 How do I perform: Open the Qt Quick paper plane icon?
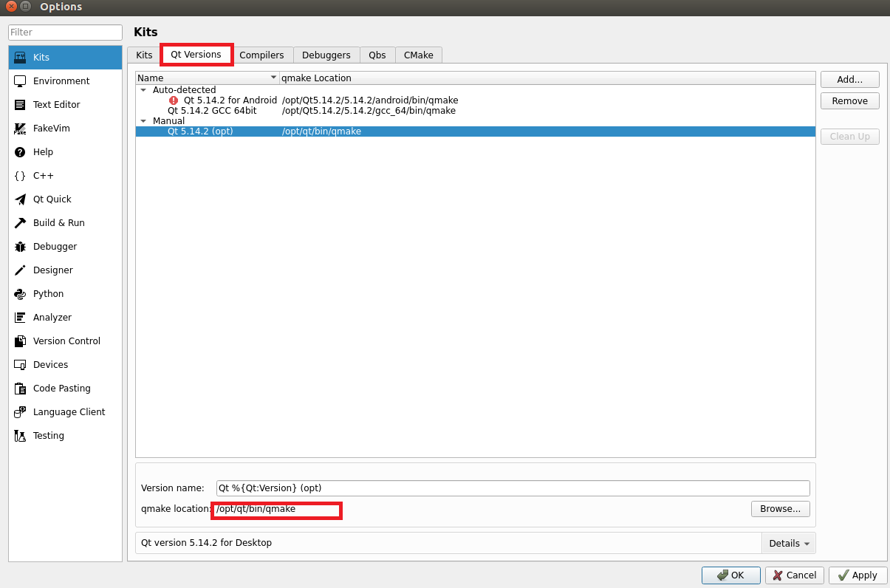pyautogui.click(x=20, y=199)
